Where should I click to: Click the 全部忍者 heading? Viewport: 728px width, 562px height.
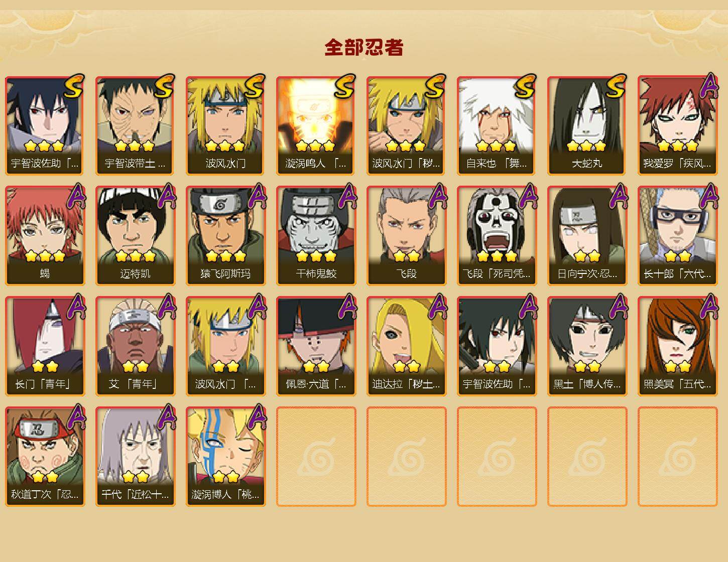[x=364, y=48]
